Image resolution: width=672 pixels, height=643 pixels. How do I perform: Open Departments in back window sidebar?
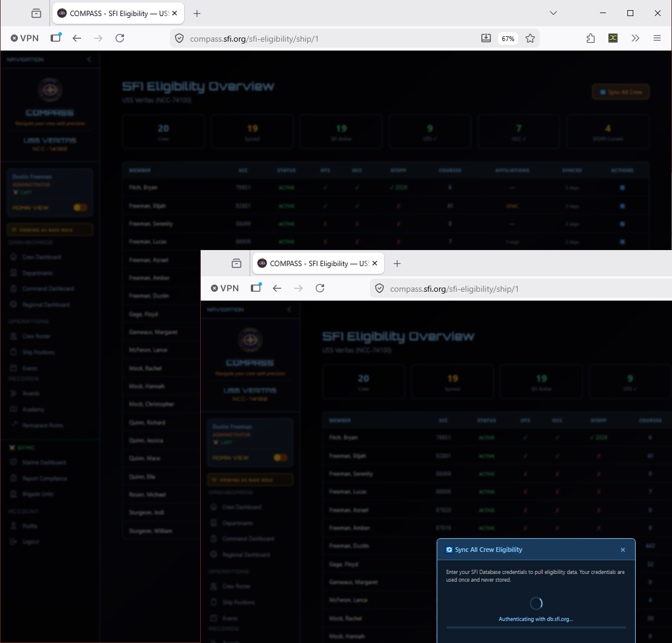point(38,273)
